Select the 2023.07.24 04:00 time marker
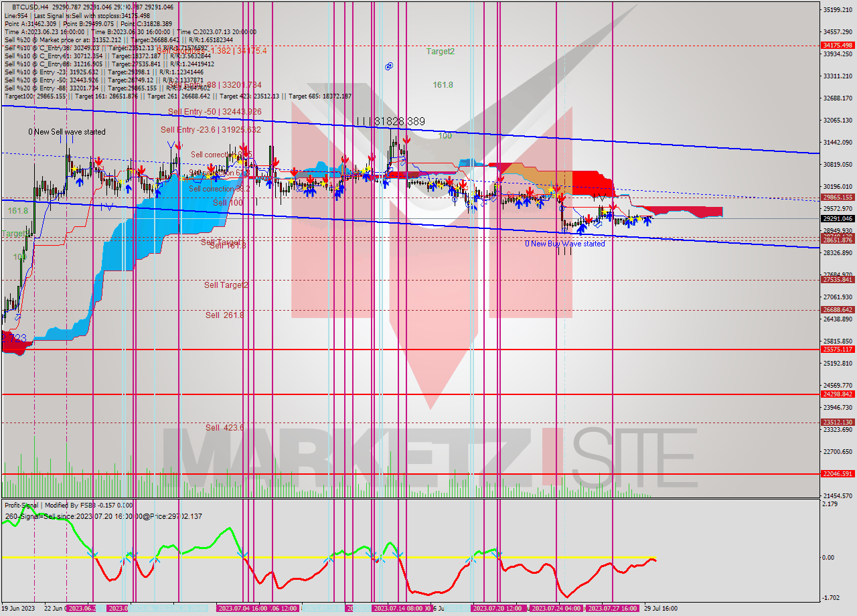The image size is (857, 616). (556, 609)
